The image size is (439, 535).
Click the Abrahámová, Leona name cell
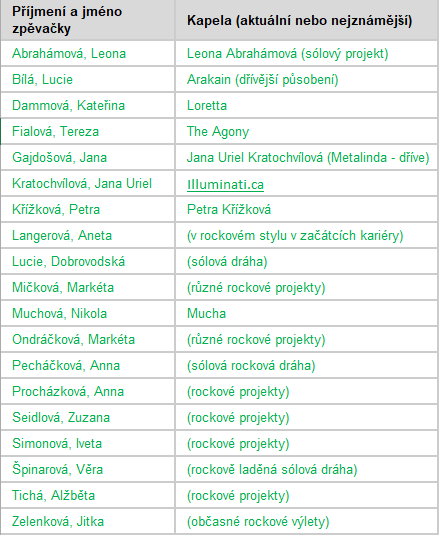(x=88, y=54)
